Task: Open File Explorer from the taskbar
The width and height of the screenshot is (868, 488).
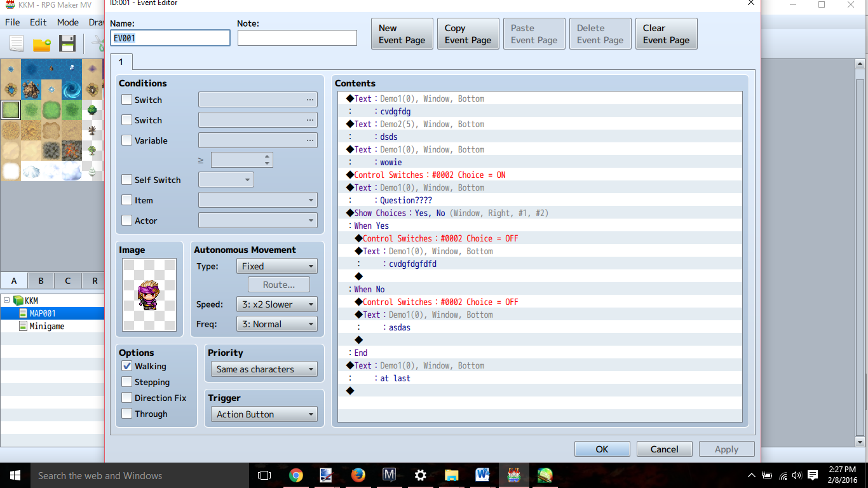Action: tap(451, 475)
